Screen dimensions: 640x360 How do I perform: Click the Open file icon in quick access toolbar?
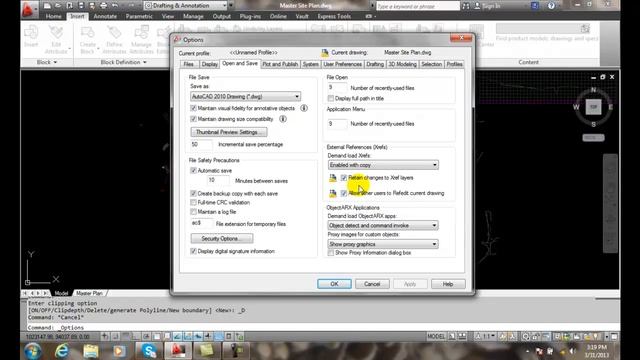tap(58, 6)
